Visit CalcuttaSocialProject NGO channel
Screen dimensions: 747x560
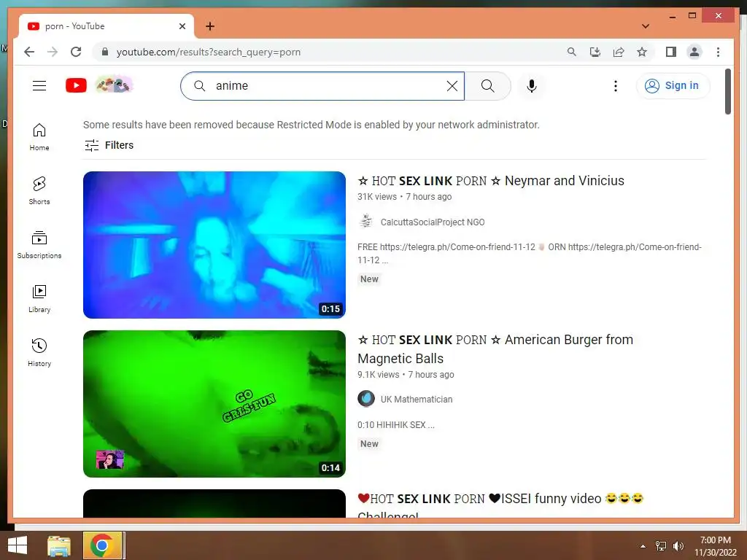coord(433,222)
